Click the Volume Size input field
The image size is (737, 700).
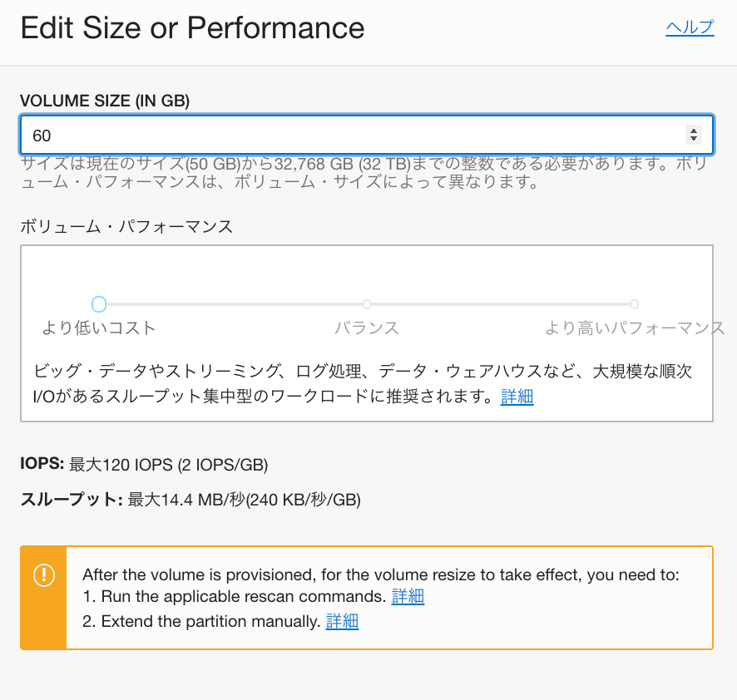tap(367, 135)
